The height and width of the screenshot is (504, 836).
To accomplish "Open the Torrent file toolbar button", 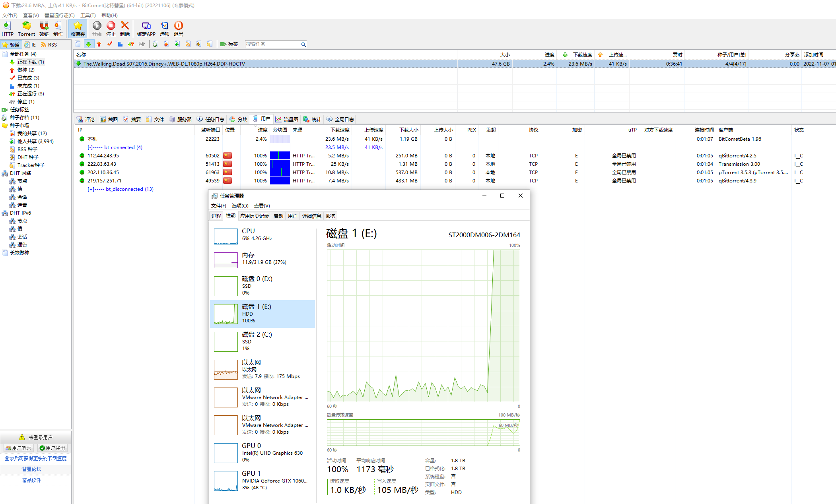I will (26, 29).
